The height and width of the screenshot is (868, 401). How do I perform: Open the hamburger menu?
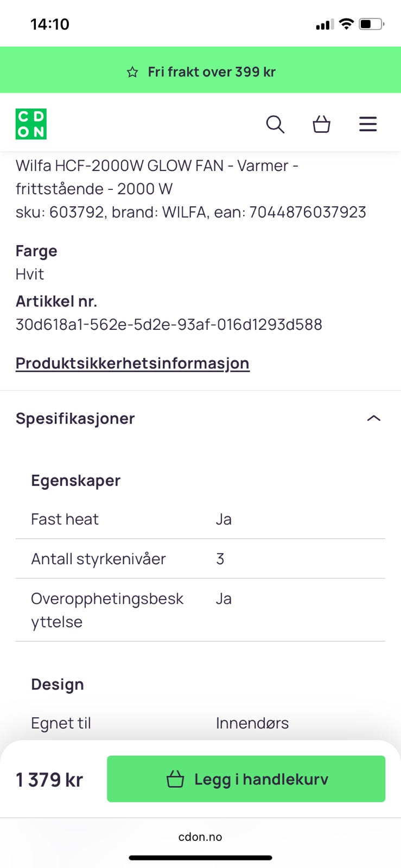pos(368,124)
